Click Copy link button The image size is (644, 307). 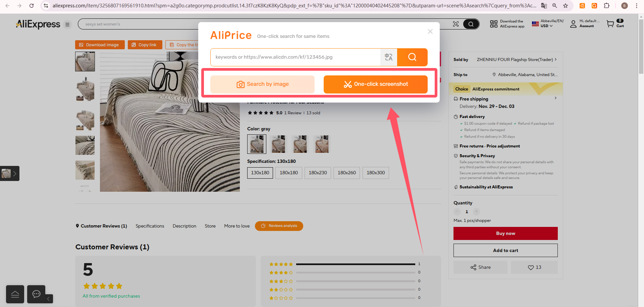[x=145, y=45]
